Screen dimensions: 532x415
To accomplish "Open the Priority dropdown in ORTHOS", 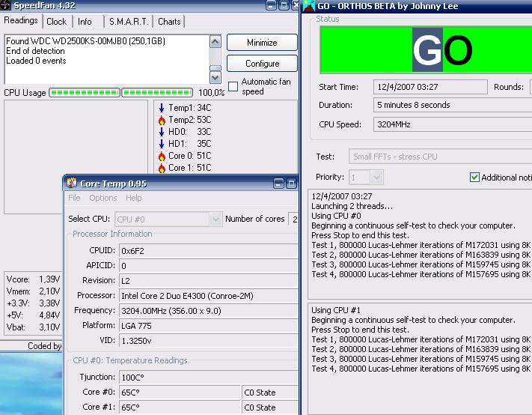I will click(x=376, y=178).
